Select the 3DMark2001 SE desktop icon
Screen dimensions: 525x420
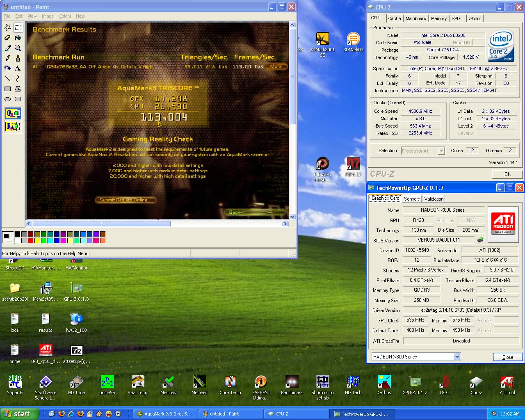322,45
